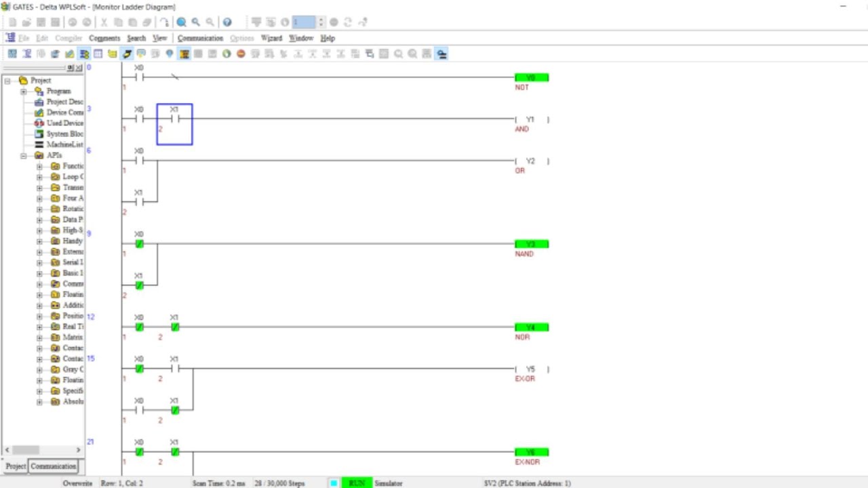Click the Data Processing API folder
This screenshot has width=868, height=488.
pos(67,220)
